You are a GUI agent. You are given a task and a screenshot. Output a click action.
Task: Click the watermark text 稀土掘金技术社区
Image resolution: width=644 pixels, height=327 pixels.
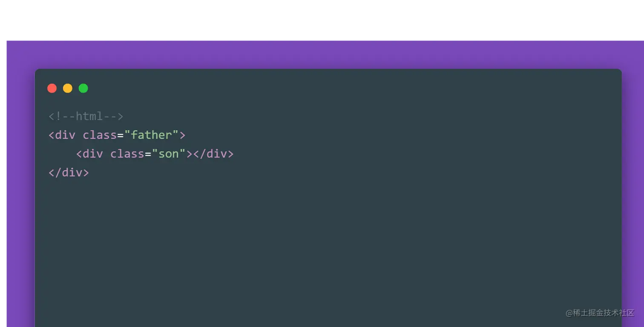(x=604, y=313)
